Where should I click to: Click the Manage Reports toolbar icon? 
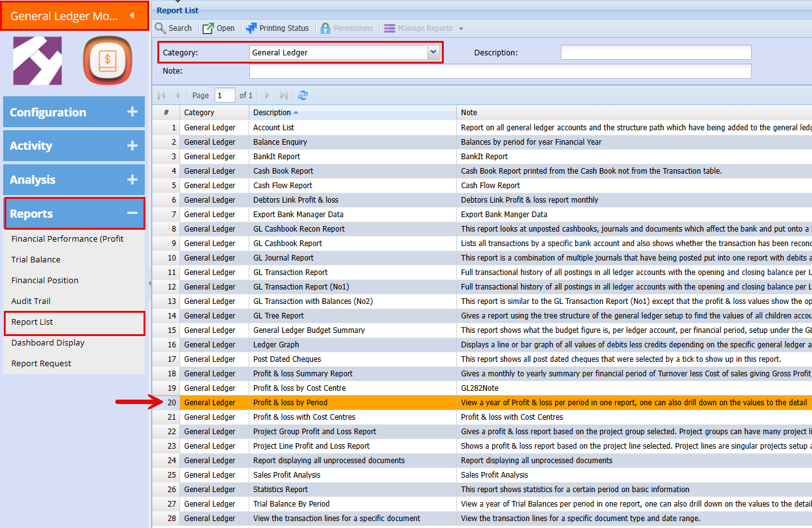[390, 28]
